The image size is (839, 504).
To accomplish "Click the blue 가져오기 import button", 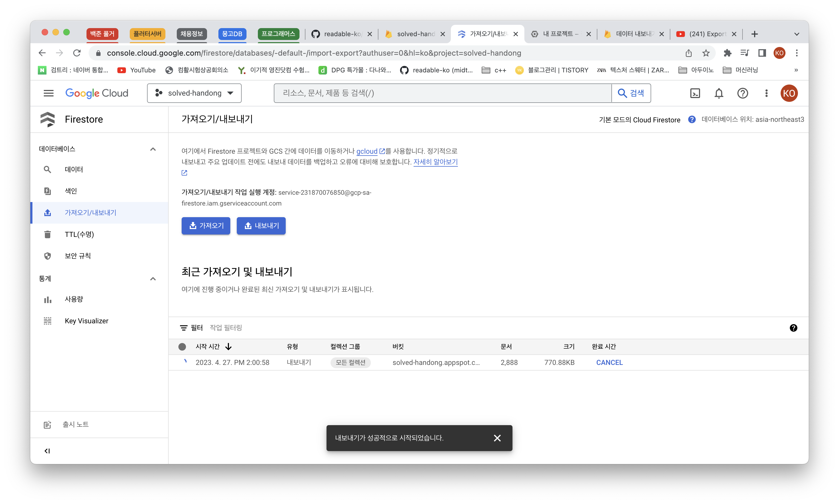I will (x=206, y=226).
